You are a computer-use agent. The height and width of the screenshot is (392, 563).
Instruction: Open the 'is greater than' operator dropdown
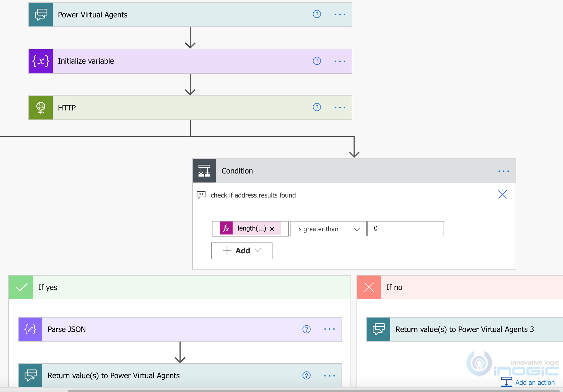(x=327, y=228)
